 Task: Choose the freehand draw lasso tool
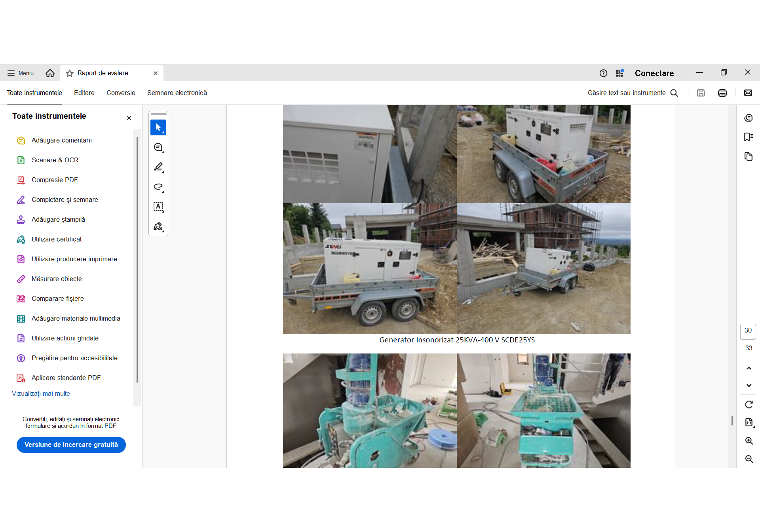coord(158,187)
